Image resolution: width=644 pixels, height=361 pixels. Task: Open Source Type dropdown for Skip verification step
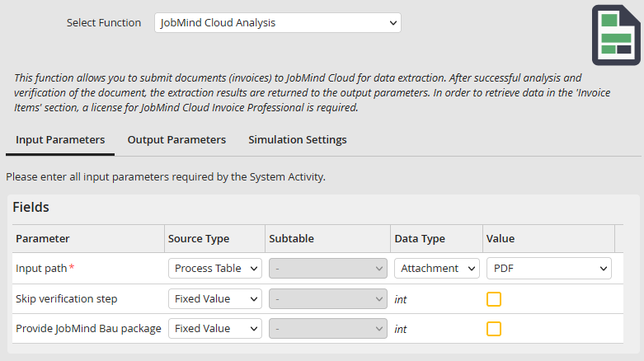[214, 298]
